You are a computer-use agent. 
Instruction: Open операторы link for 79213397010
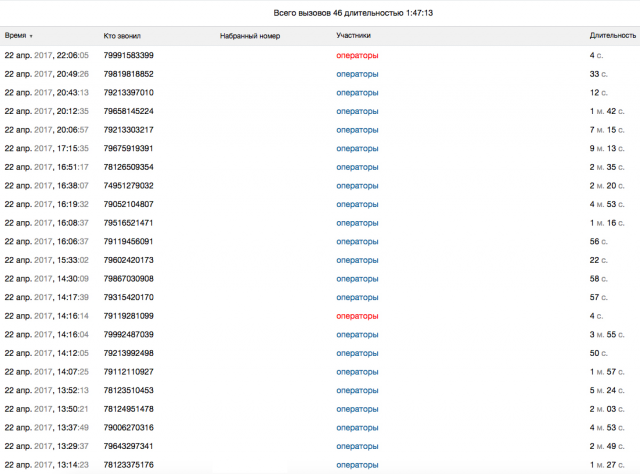tap(357, 93)
